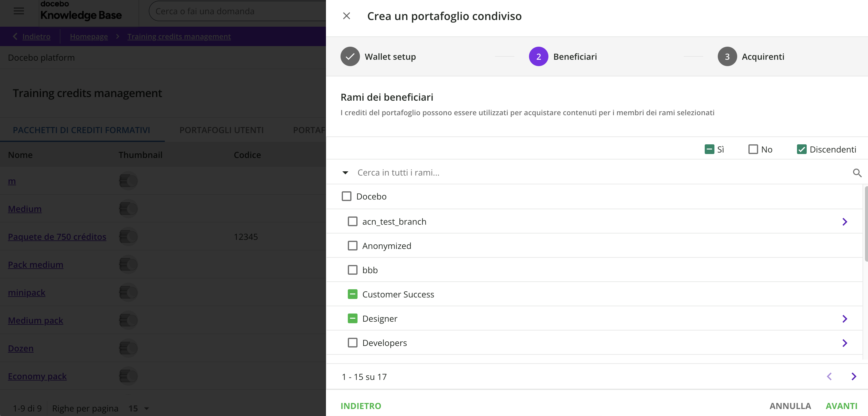The width and height of the screenshot is (868, 416).
Task: Expand the Designer branch chevron
Action: tap(844, 319)
